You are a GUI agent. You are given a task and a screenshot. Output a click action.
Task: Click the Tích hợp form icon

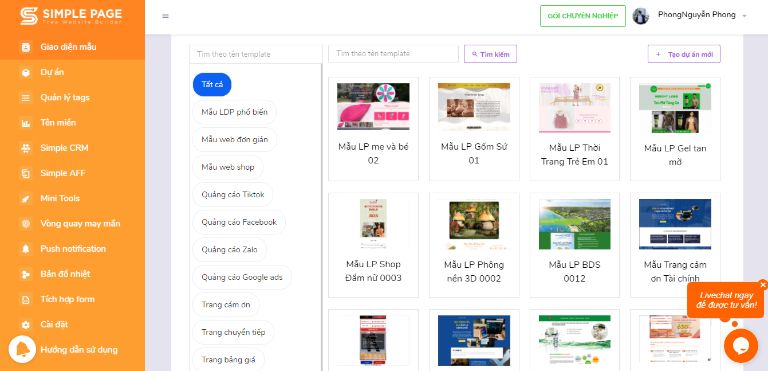[x=25, y=299]
